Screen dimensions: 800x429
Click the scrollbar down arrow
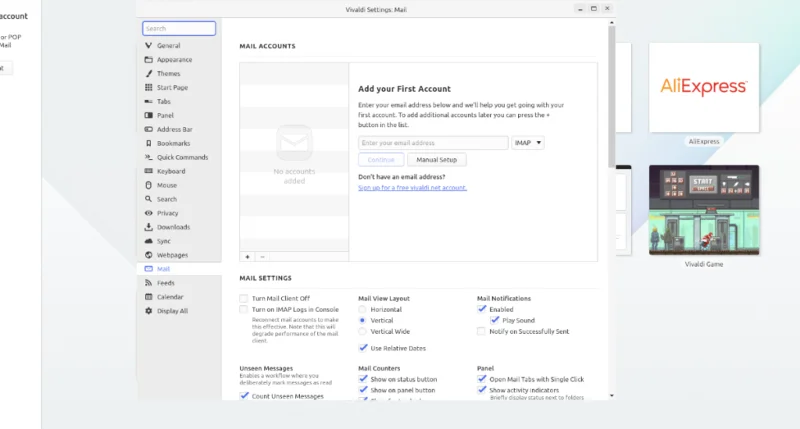[x=611, y=396]
